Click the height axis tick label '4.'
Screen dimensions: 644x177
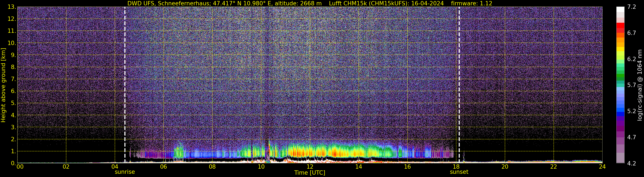(13, 115)
